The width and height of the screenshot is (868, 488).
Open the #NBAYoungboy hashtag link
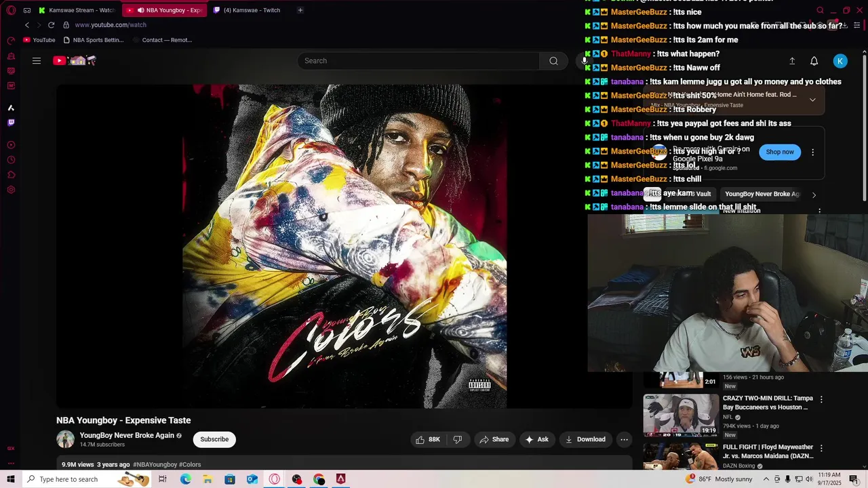tap(155, 465)
